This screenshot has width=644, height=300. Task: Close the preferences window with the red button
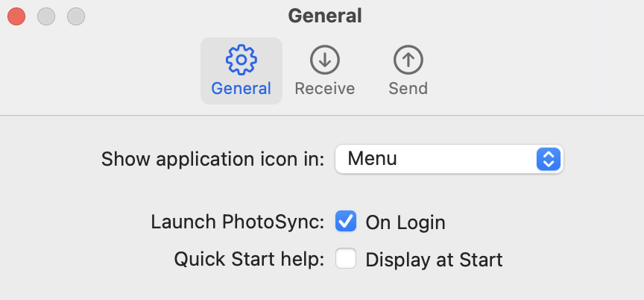coord(16,16)
